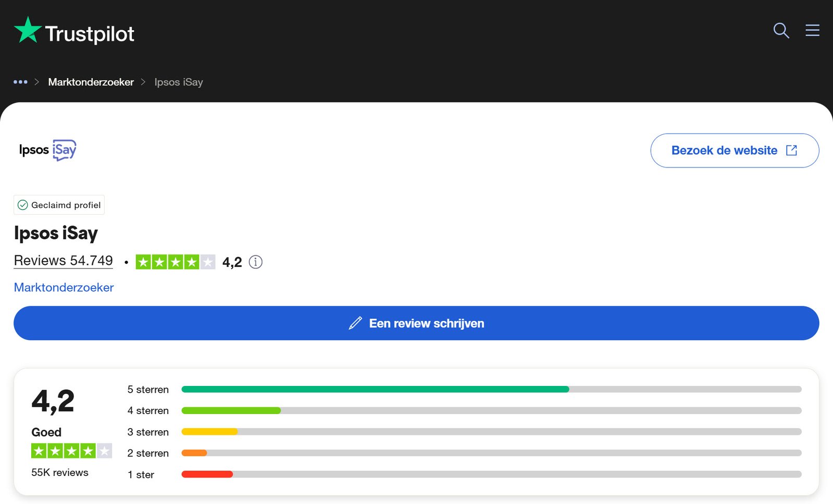Image resolution: width=833 pixels, height=504 pixels.
Task: Click the star rating next to 4,2
Action: pyautogui.click(x=175, y=262)
